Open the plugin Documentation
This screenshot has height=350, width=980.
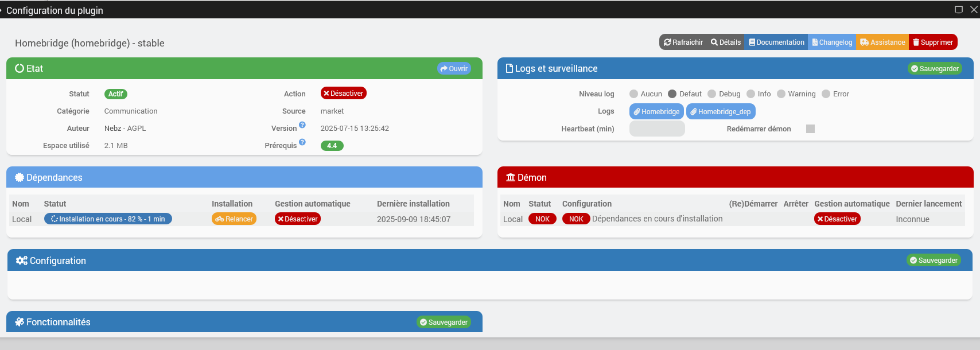[x=776, y=42]
